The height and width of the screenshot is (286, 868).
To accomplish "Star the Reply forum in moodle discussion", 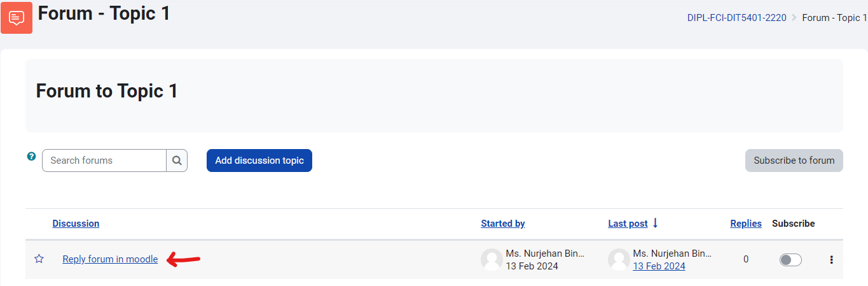I will [39, 259].
